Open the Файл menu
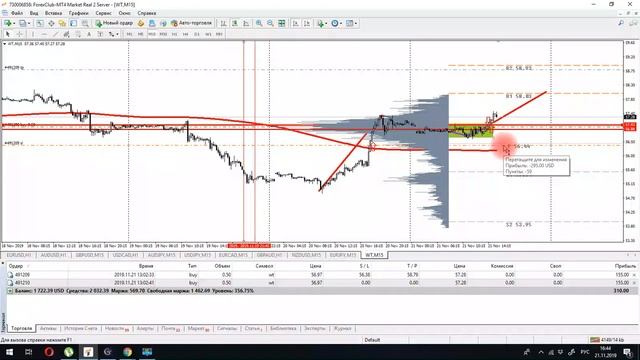 point(17,13)
